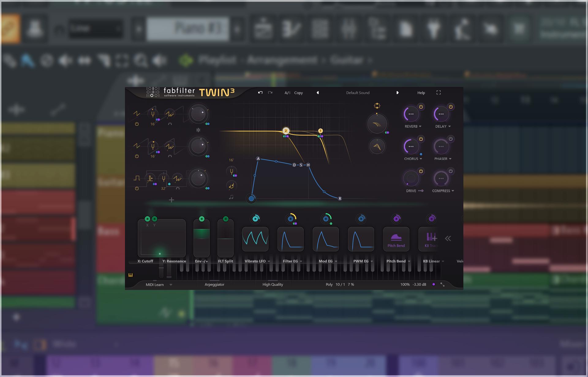Toggle the on-screen keyboard icon

tap(130, 275)
